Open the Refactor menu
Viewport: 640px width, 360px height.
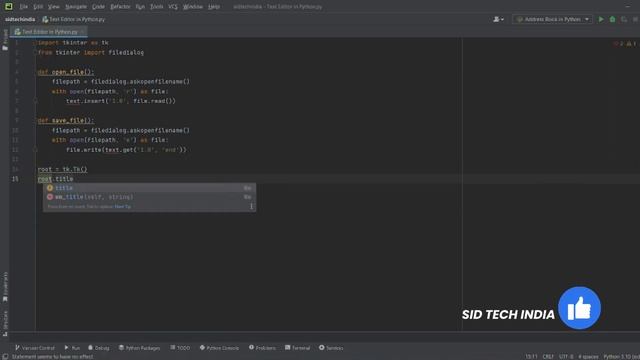tap(120, 7)
